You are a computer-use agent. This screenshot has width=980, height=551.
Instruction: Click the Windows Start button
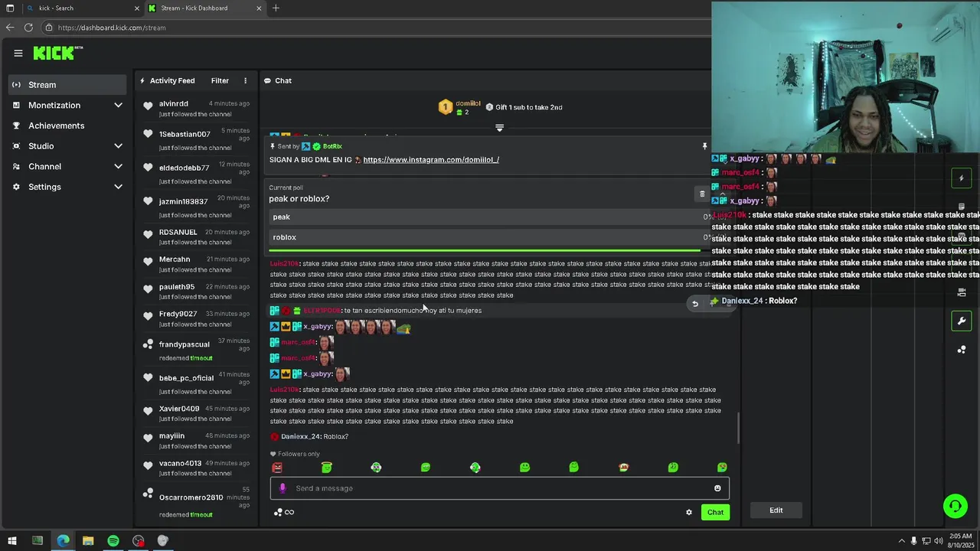(x=11, y=541)
